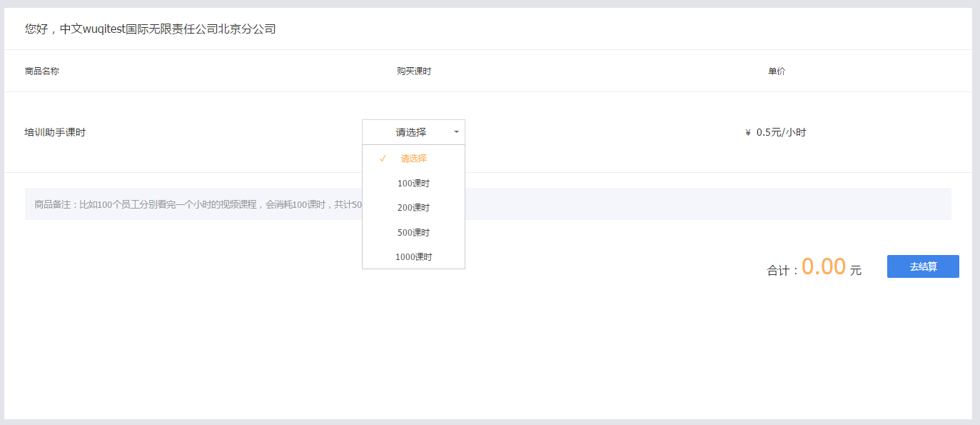Pick the 500课时 option
980x425 pixels.
click(413, 232)
